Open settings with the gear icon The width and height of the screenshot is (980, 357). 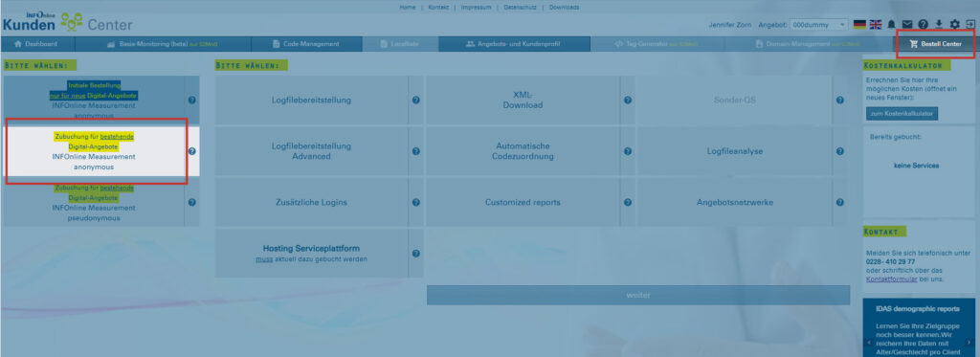coord(954,24)
